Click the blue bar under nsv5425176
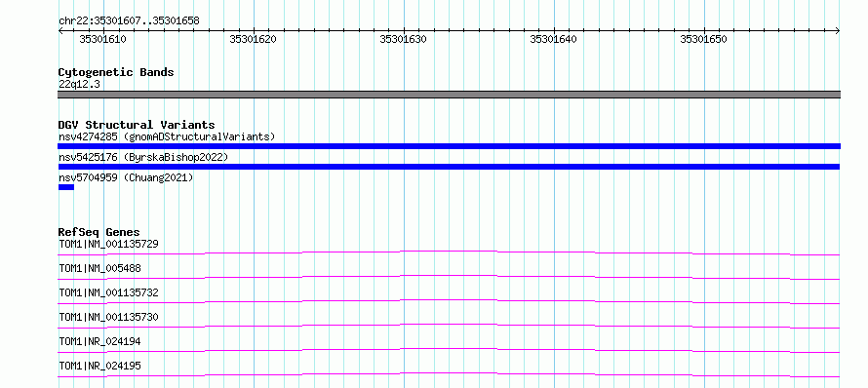The image size is (868, 388). point(449,167)
